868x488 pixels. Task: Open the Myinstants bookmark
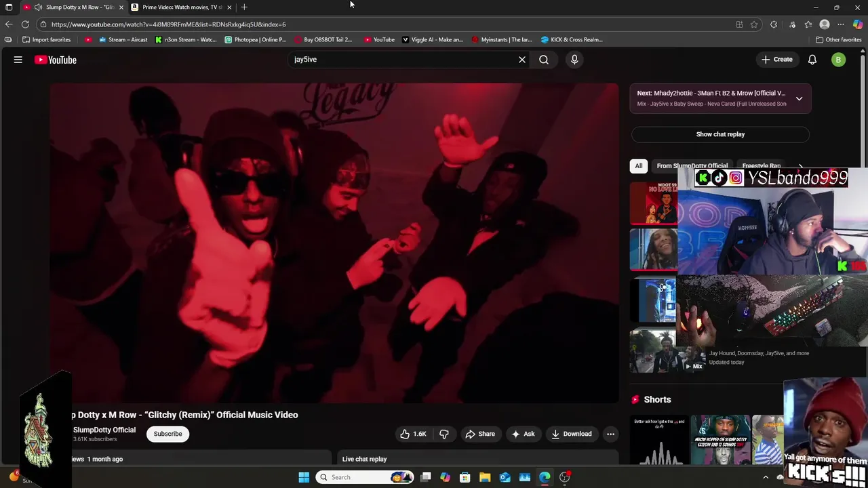(502, 39)
